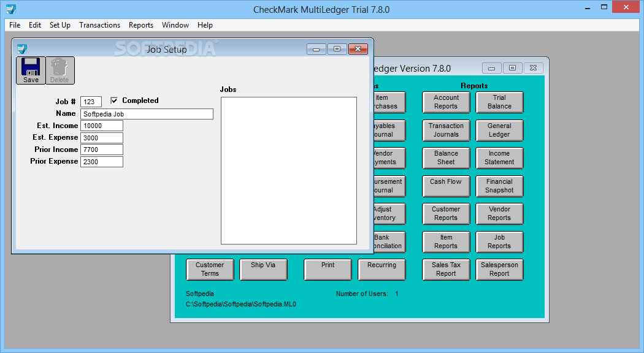Open the Financial Snapshot report
The width and height of the screenshot is (644, 353).
click(x=499, y=186)
